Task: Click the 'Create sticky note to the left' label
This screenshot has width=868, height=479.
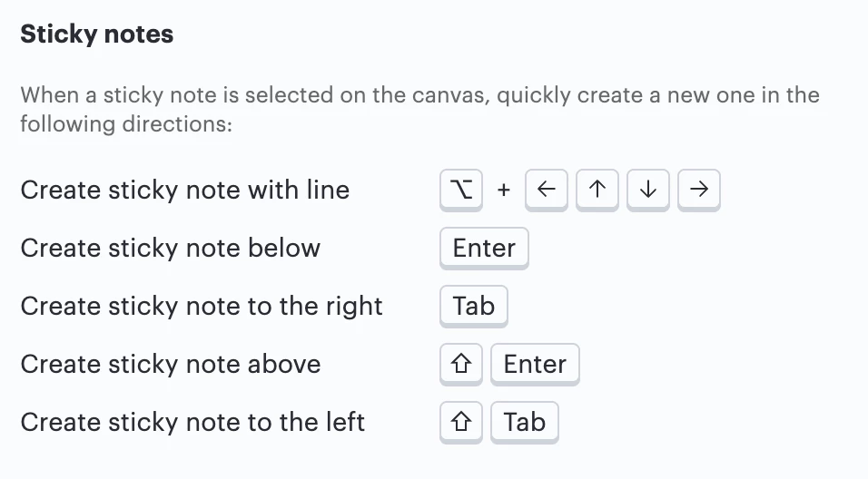Action: pos(192,422)
